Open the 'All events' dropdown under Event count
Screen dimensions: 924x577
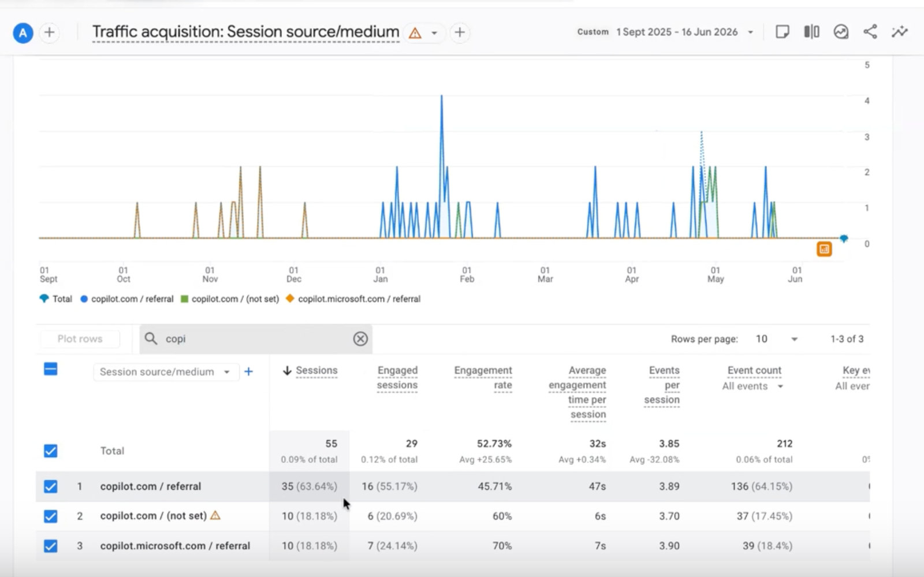752,386
